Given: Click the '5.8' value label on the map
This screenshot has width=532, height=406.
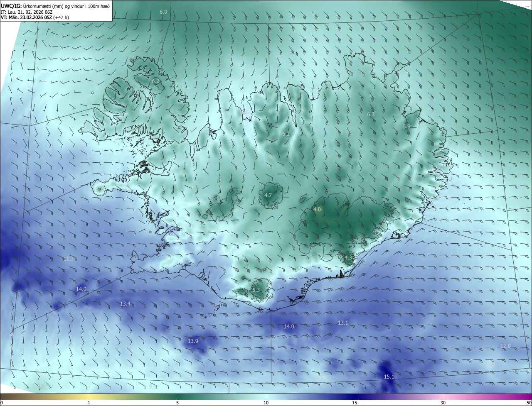Looking at the screenshot, I should (216, 198).
